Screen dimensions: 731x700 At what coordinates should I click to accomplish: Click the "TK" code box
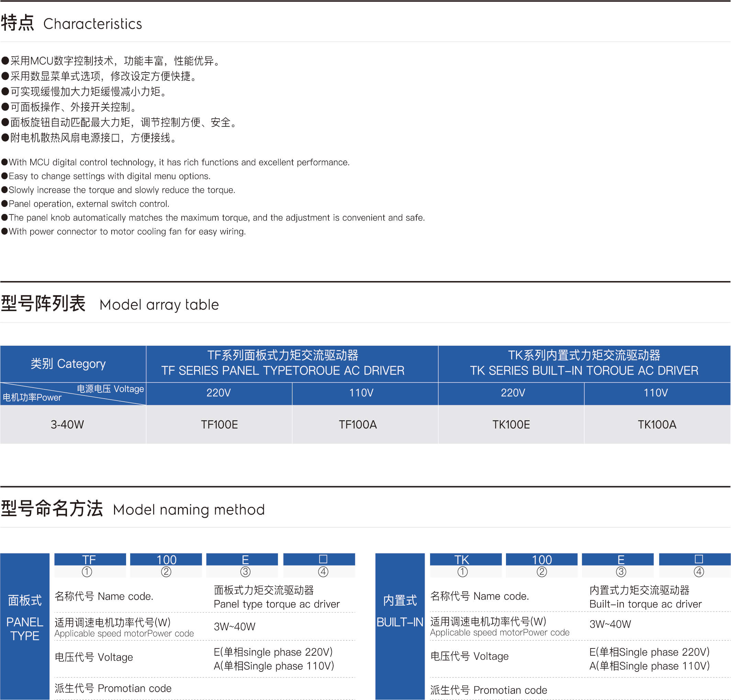pos(465,559)
